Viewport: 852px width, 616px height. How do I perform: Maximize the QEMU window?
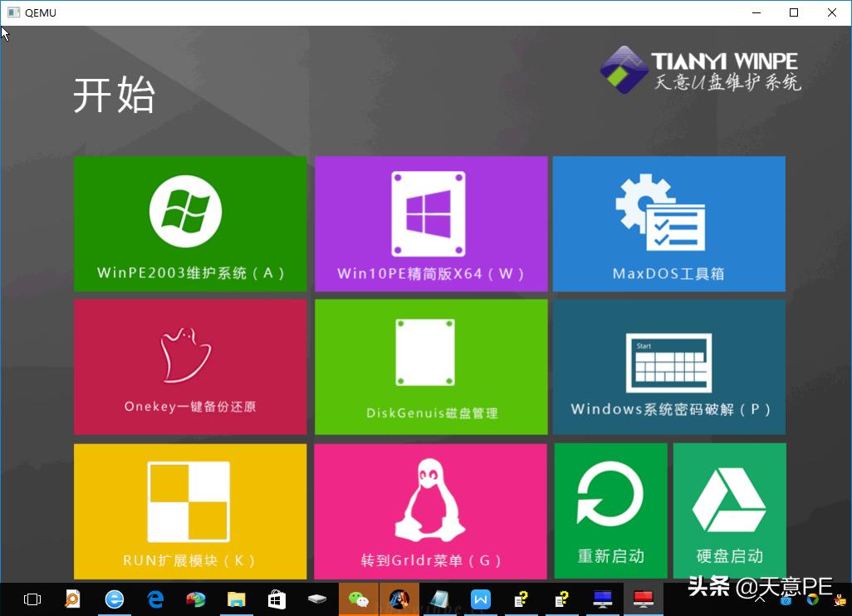(x=794, y=12)
